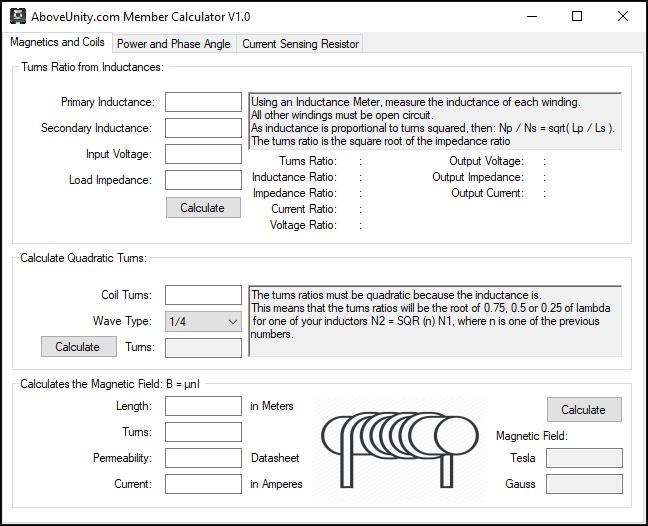Click the magnetic field Turns input field
Screen dimensions: 648x526
pos(203,432)
